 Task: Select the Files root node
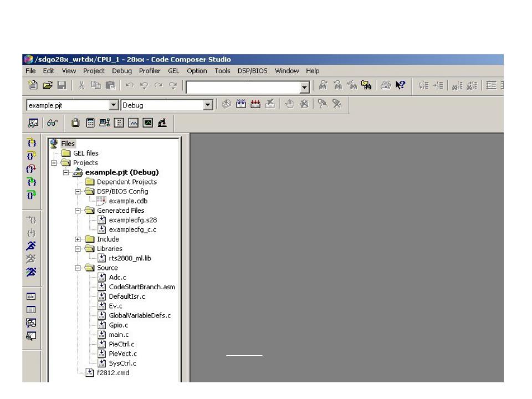pyautogui.click(x=68, y=144)
